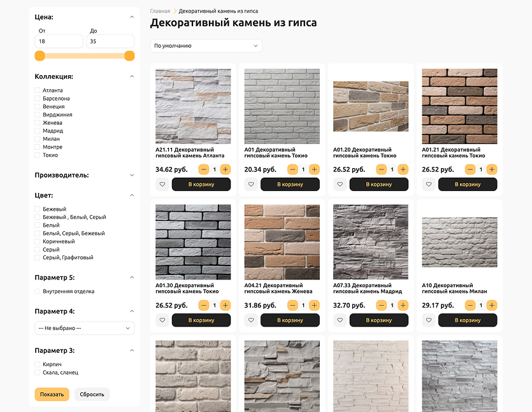This screenshot has width=532, height=412.
Task: Click Сбросить to reset filters
Action: click(92, 394)
